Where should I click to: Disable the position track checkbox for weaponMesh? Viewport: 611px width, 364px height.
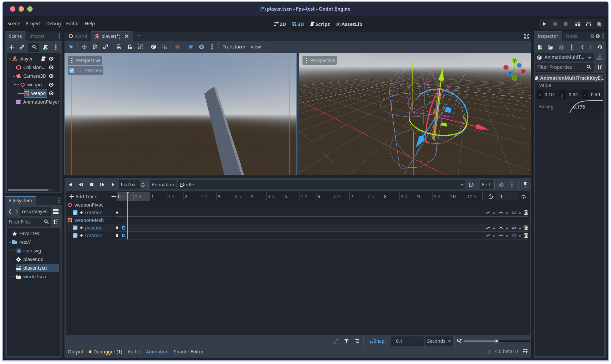click(75, 228)
